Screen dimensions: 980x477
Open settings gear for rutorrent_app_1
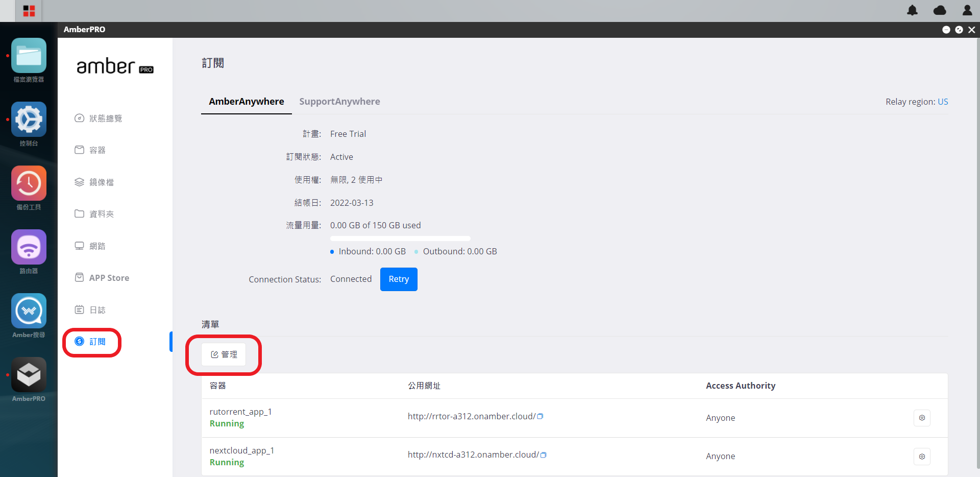coord(922,418)
